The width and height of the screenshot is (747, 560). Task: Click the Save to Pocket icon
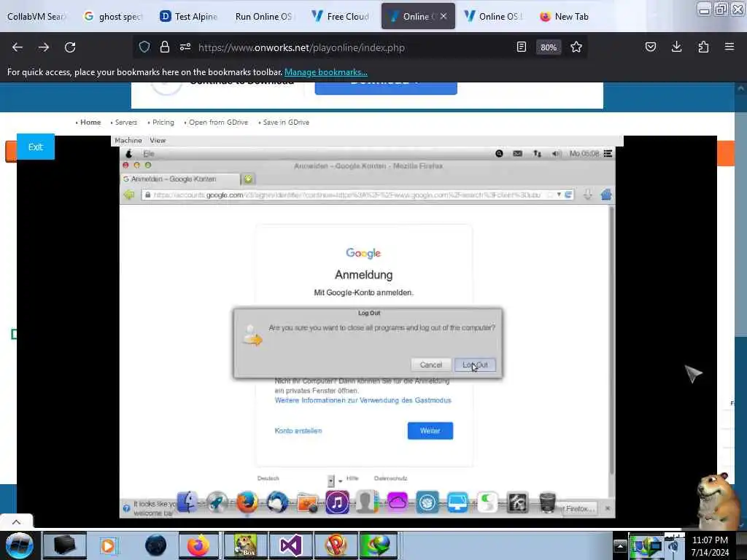click(x=650, y=47)
